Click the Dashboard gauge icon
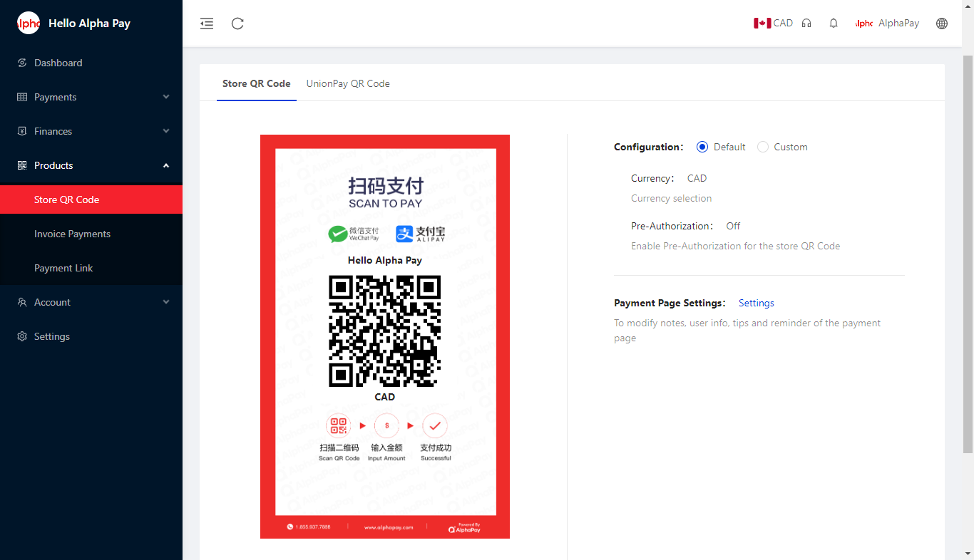974x560 pixels. (22, 63)
